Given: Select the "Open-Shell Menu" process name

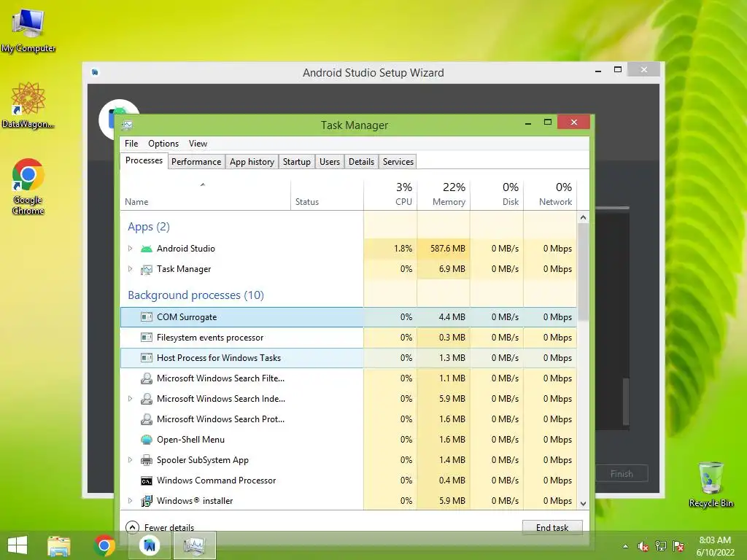Looking at the screenshot, I should pos(190,440).
